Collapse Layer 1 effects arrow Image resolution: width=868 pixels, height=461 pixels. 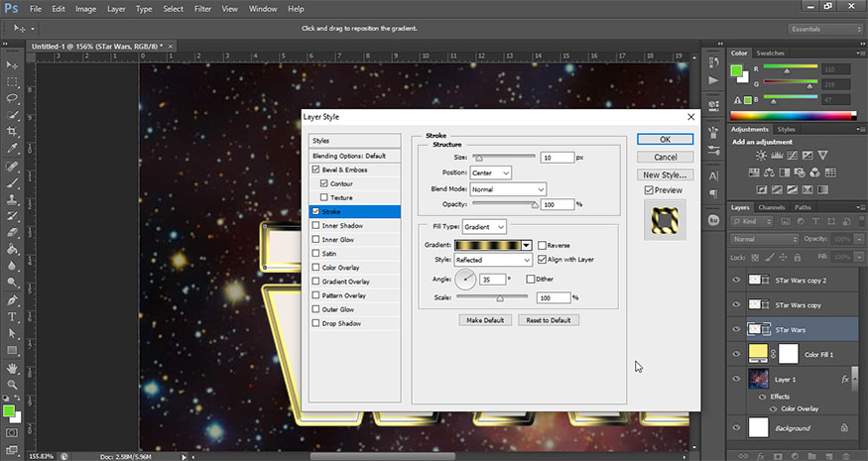[x=855, y=379]
